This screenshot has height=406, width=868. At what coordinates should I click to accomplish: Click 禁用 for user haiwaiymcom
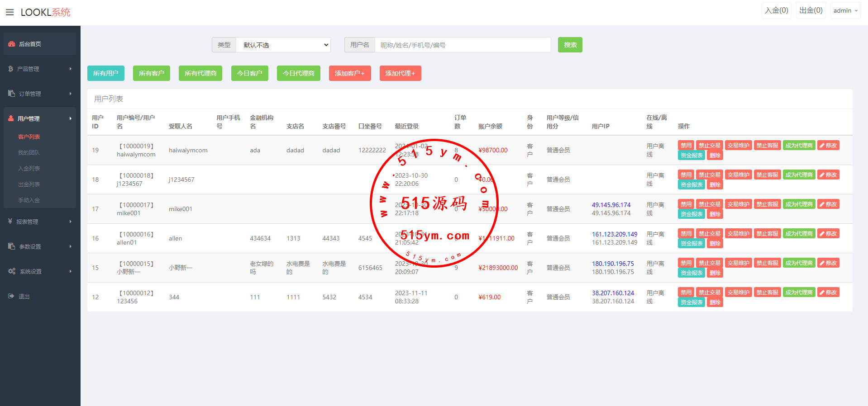pyautogui.click(x=686, y=146)
